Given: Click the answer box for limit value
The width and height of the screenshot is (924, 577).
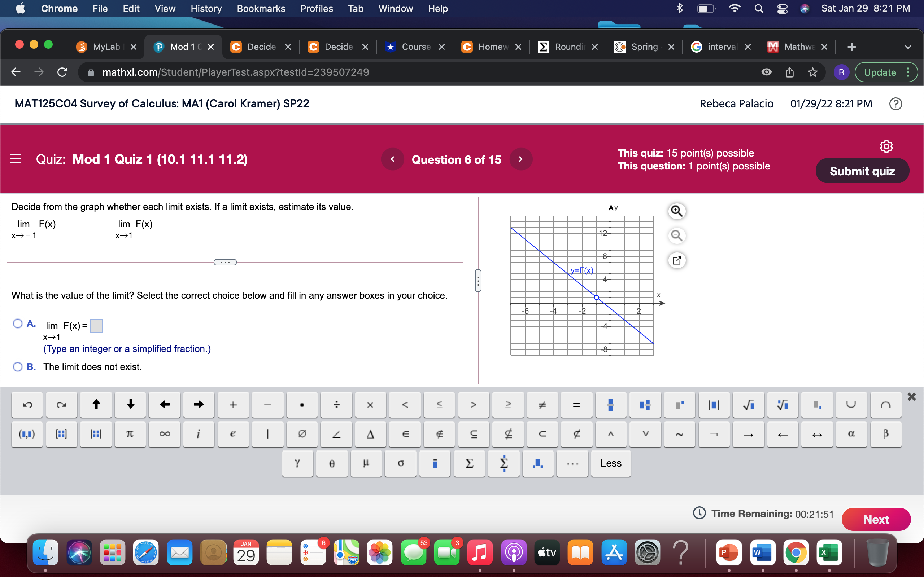Looking at the screenshot, I should [96, 326].
